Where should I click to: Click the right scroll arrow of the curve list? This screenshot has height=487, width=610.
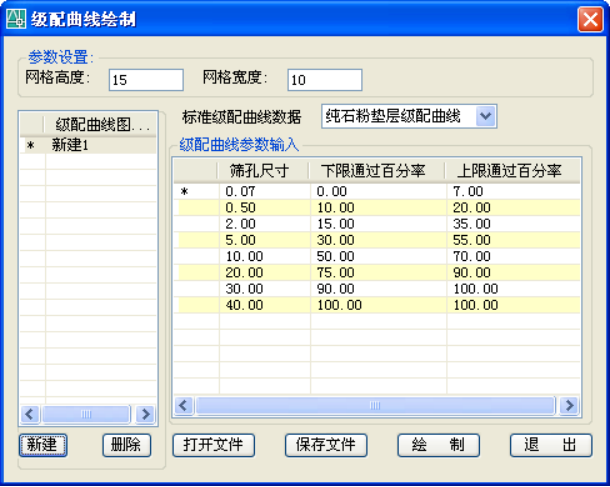(x=145, y=414)
